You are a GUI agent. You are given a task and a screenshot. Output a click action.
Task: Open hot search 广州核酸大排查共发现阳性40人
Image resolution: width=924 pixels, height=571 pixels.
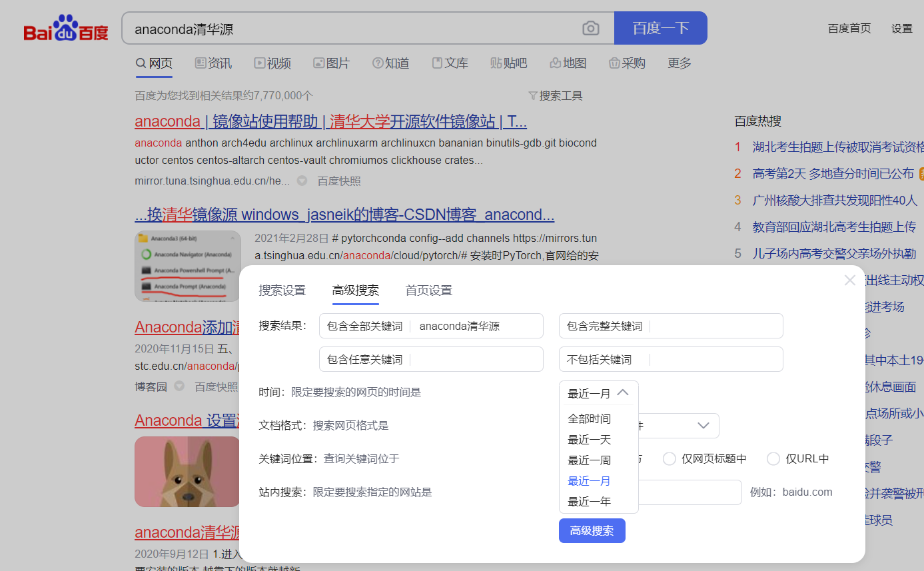point(835,200)
